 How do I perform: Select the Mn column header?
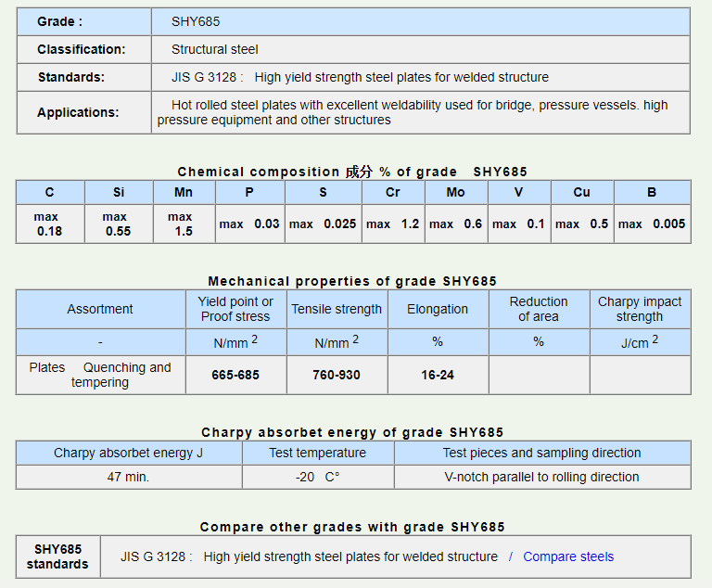[x=184, y=192]
